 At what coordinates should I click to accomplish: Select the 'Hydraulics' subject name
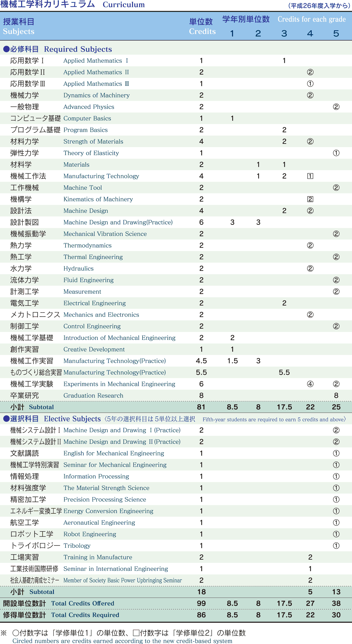coord(78,268)
